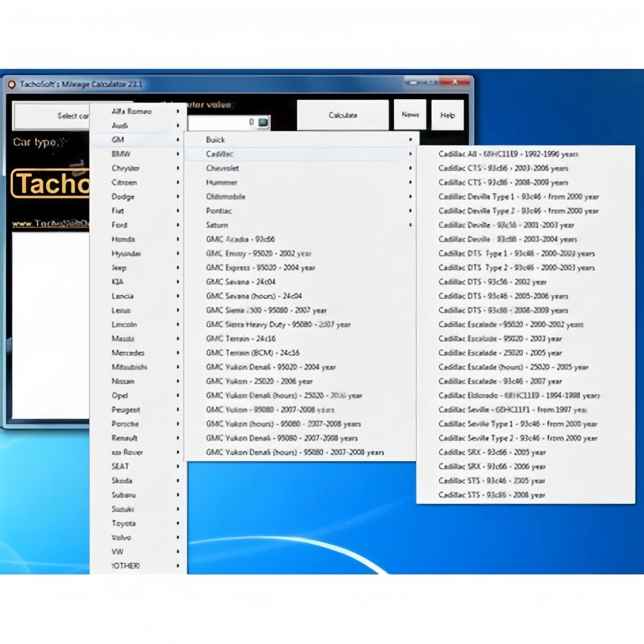Choose Cadillac Seville - 68HC11F1 - from 1997
Image resolution: width=644 pixels, height=644 pixels.
tap(526, 410)
